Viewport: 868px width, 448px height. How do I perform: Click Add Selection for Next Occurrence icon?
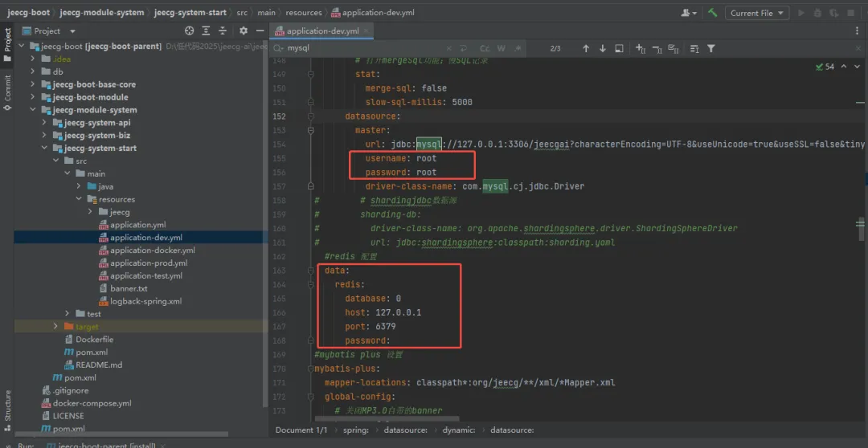(641, 49)
